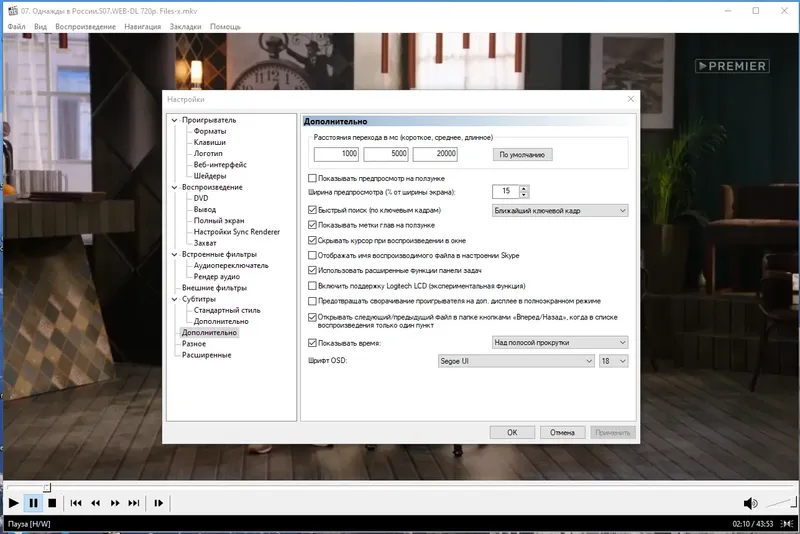Click the 'Отмена' button

[562, 433]
